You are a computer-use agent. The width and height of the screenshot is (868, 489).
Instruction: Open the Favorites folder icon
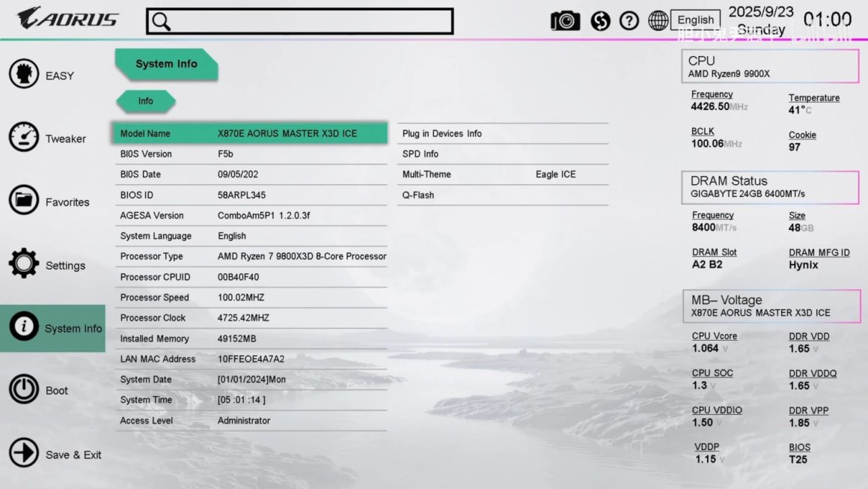point(24,201)
